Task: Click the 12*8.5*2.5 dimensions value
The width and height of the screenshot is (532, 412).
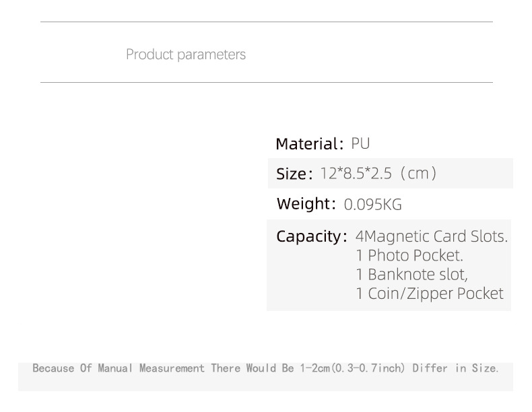Action: (356, 174)
